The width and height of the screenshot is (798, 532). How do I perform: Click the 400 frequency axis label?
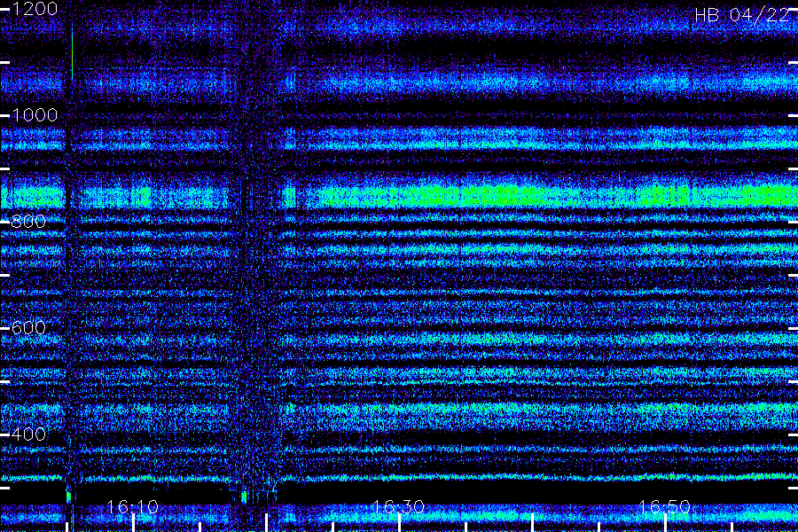click(28, 434)
